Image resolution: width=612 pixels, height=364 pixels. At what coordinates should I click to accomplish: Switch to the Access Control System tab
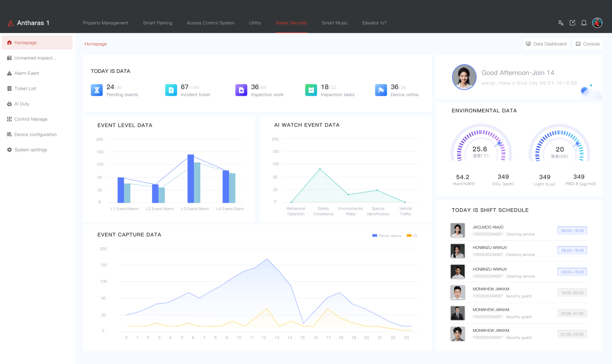(x=210, y=23)
